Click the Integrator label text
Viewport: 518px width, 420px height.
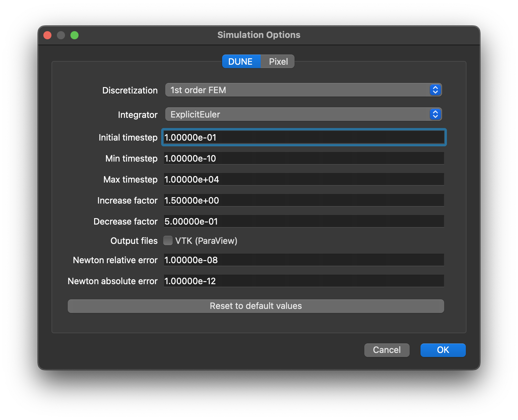[138, 115]
